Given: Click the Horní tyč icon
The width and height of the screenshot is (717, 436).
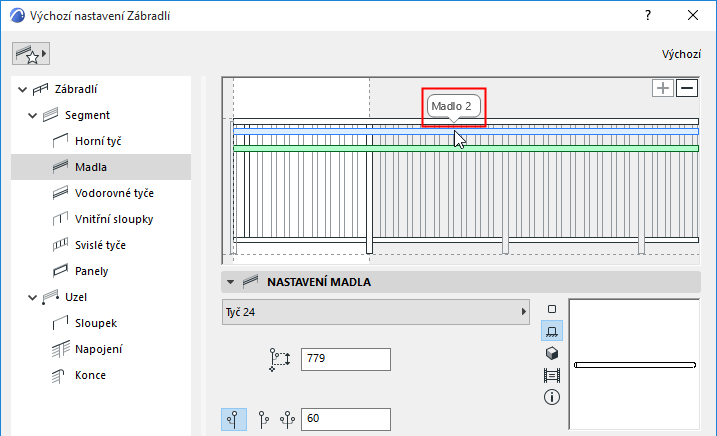Looking at the screenshot, I should click(60, 141).
